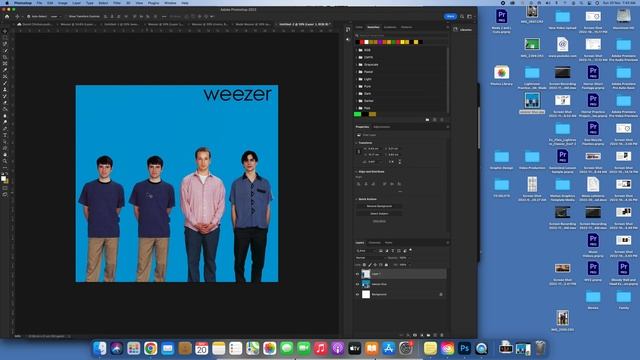Toggle the Auto-Select checkbox
Screen dimensions: 640x360
pyautogui.click(x=29, y=16)
